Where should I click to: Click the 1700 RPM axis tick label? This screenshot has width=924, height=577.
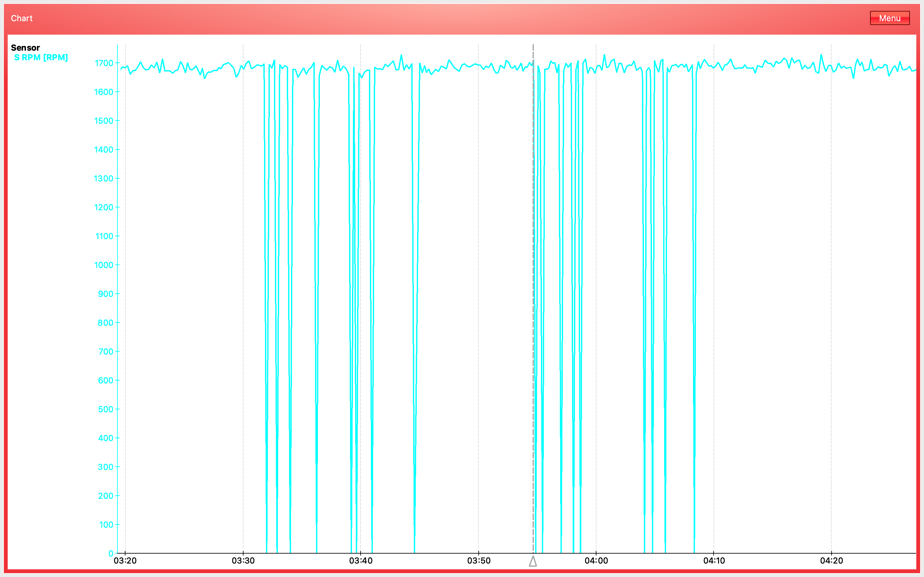click(x=104, y=63)
